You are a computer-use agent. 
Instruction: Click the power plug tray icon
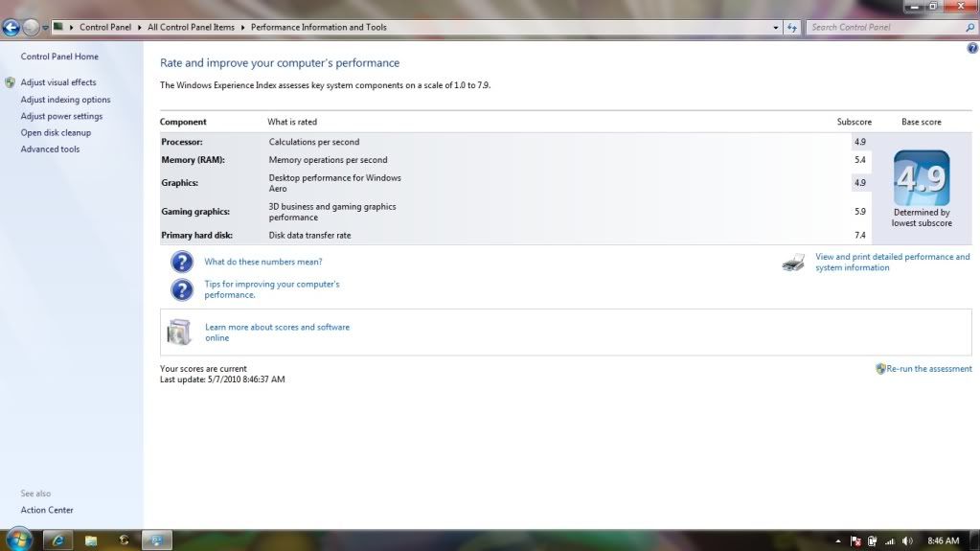[x=872, y=541]
